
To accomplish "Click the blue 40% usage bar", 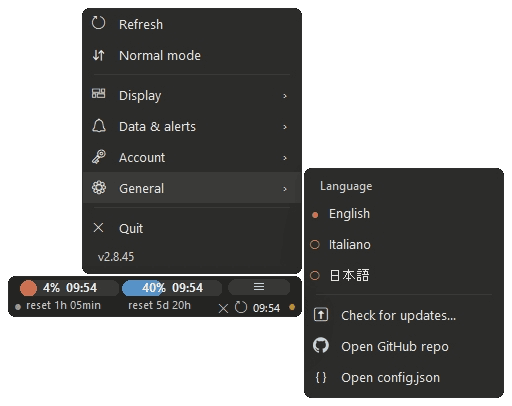I will pyautogui.click(x=172, y=288).
